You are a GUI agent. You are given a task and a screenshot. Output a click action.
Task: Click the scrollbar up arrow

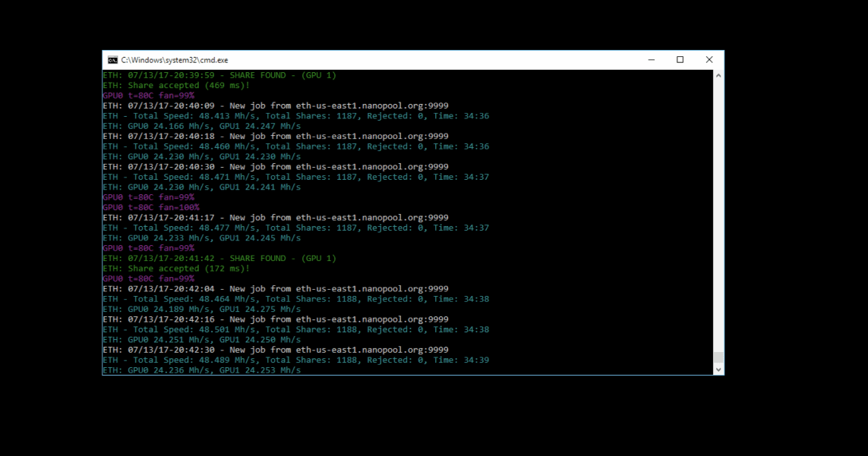click(718, 76)
